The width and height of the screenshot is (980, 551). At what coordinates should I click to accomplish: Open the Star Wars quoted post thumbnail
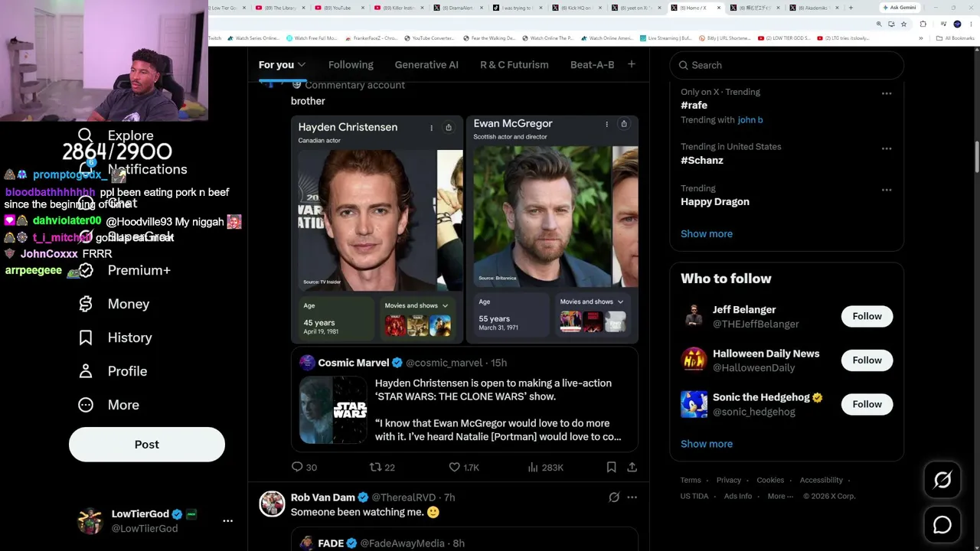click(333, 410)
